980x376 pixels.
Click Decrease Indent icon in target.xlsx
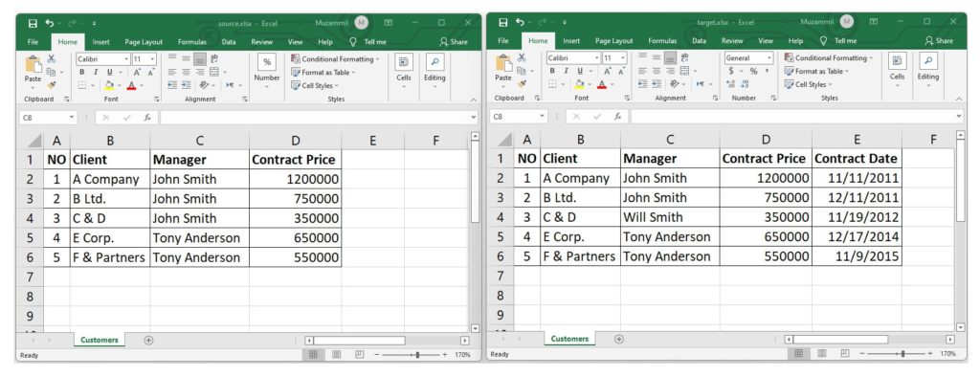click(x=642, y=83)
